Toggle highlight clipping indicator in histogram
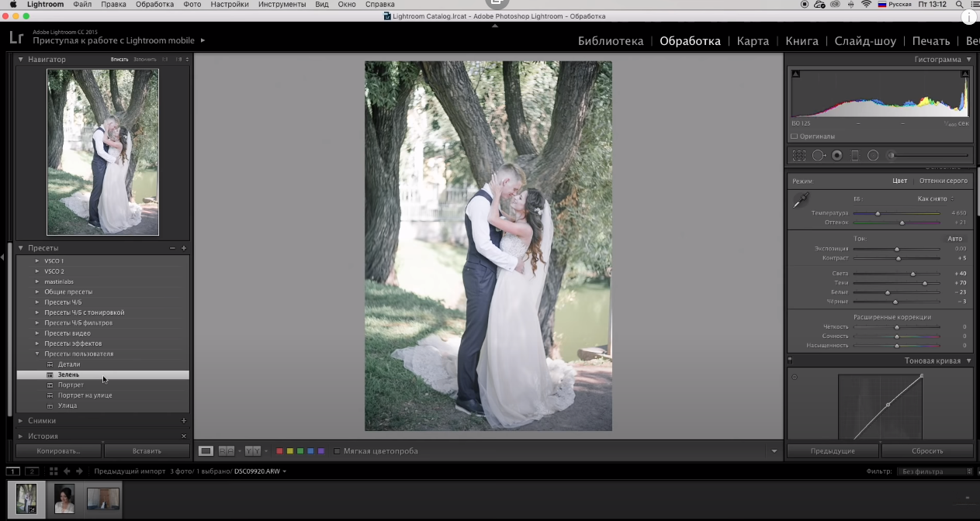The width and height of the screenshot is (980, 521). coord(965,74)
